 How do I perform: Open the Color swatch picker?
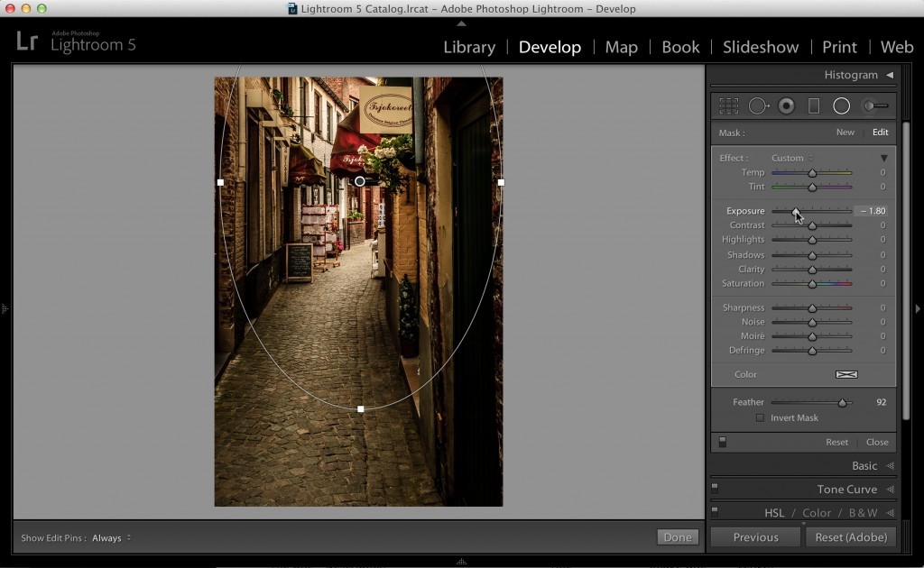(846, 374)
